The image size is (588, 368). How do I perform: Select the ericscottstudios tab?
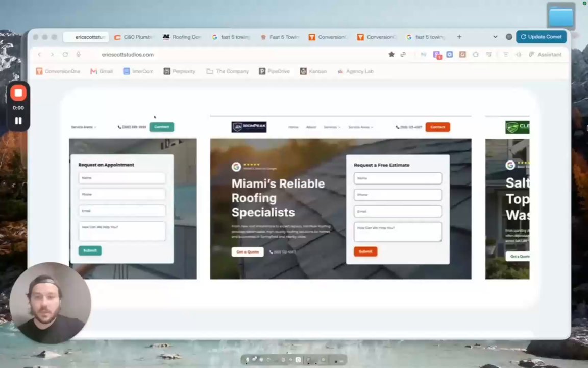click(x=86, y=37)
